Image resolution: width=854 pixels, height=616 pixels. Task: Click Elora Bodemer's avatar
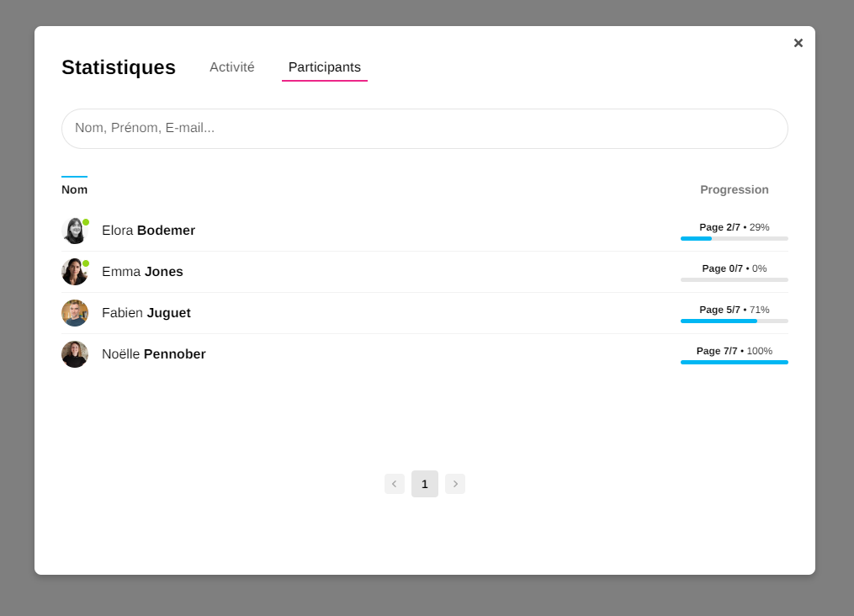(75, 231)
